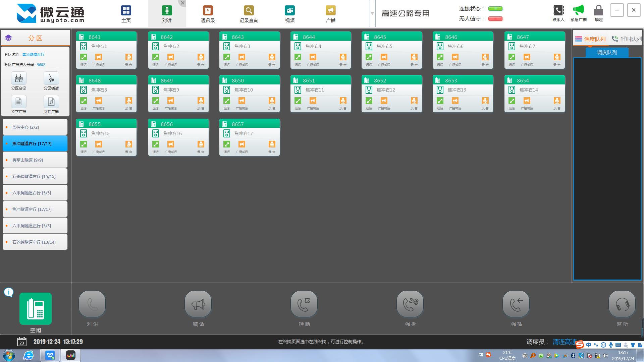Open the 文件广播 file broadcast icon
Viewport: 644px width, 362px height.
[x=51, y=102]
